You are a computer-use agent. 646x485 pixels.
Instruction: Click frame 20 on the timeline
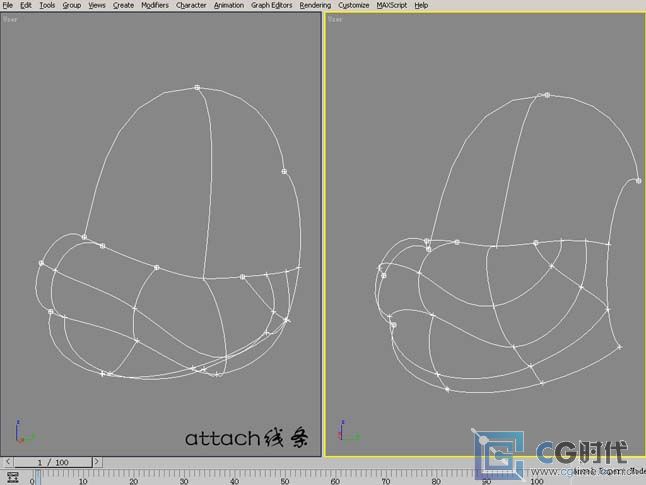tap(133, 481)
